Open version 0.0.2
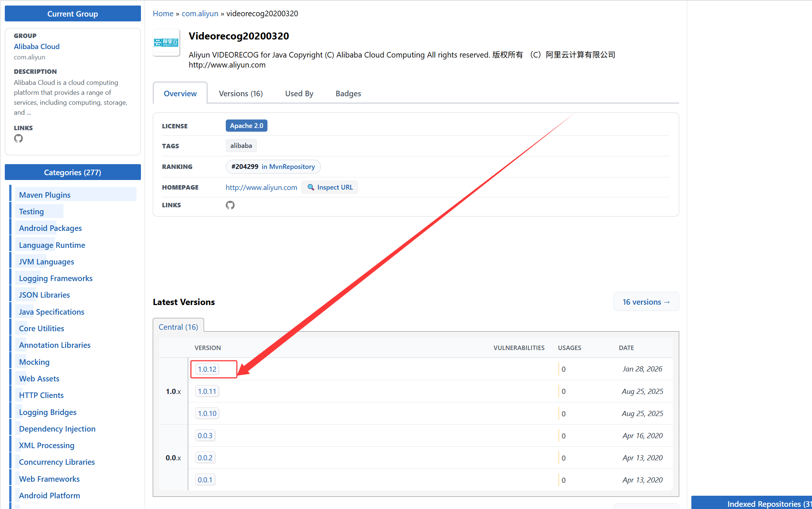Image resolution: width=812 pixels, height=509 pixels. click(205, 458)
